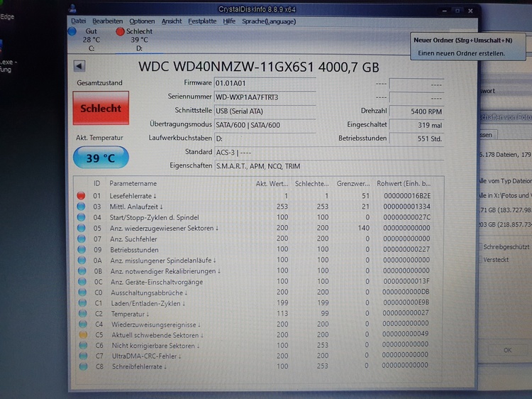This screenshot has width=532, height=399.
Task: Toggle Versteckt checkbox in properties window
Action: [x=481, y=260]
